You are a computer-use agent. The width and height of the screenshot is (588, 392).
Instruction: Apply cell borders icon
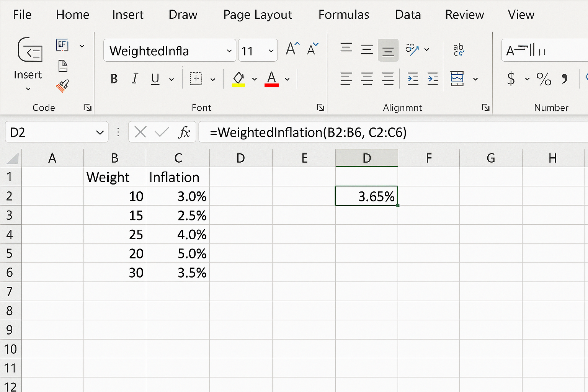tap(196, 79)
